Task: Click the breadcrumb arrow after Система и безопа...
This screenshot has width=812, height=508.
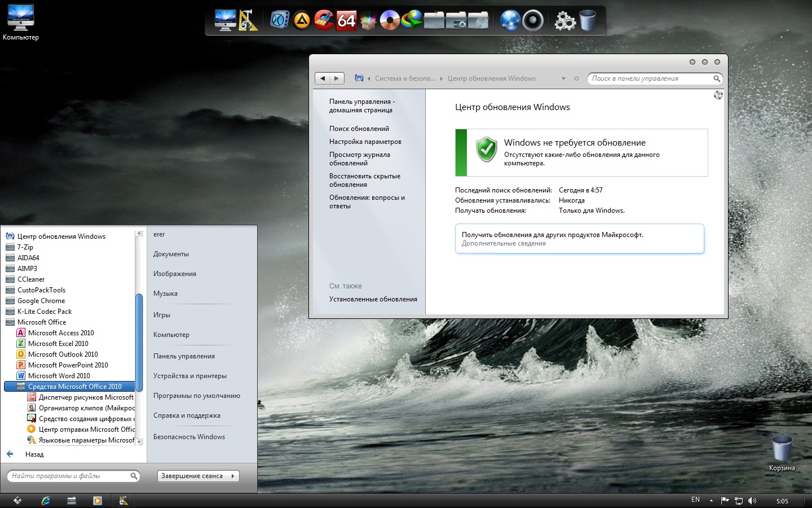Action: click(442, 78)
